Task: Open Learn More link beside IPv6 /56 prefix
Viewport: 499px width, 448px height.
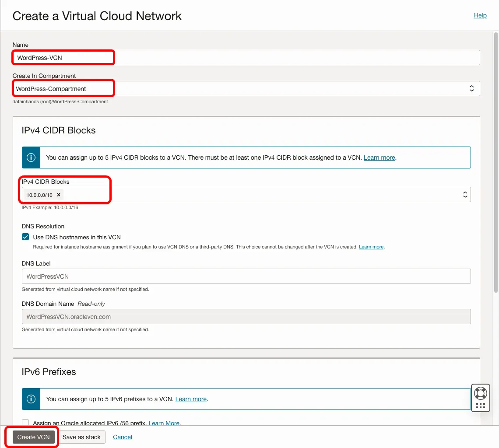Action: click(164, 423)
